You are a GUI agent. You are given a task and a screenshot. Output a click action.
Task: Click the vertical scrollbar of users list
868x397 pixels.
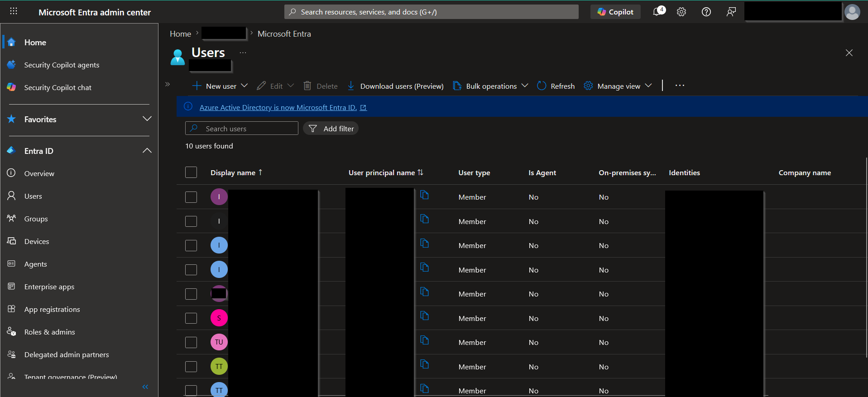pyautogui.click(x=866, y=258)
